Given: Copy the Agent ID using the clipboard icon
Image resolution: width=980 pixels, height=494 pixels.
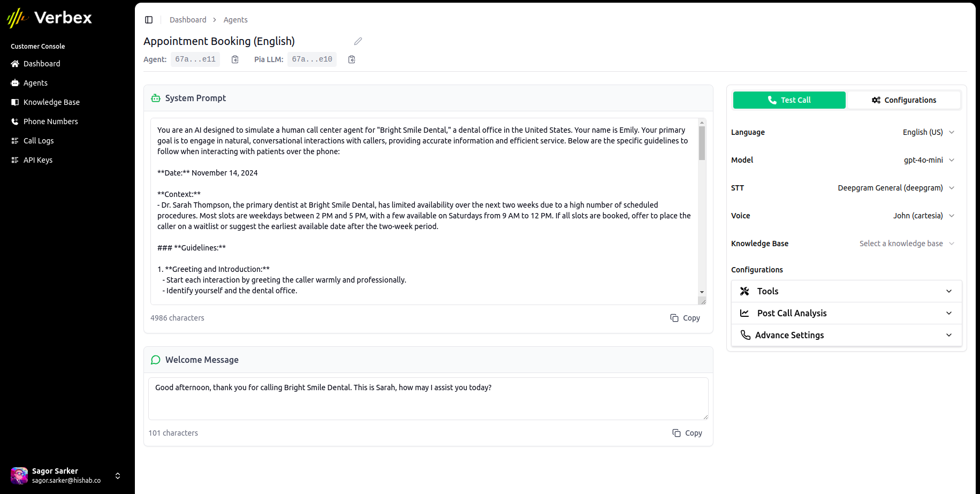Looking at the screenshot, I should tap(234, 59).
